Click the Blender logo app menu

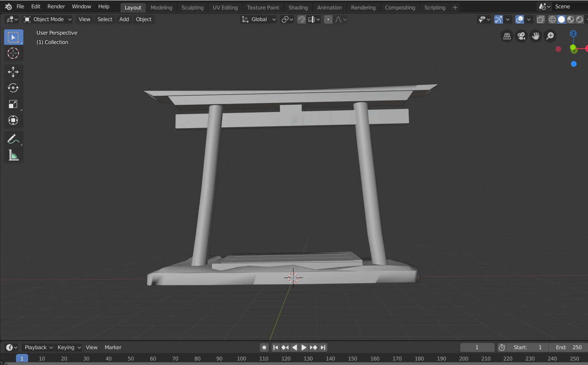(8, 6)
